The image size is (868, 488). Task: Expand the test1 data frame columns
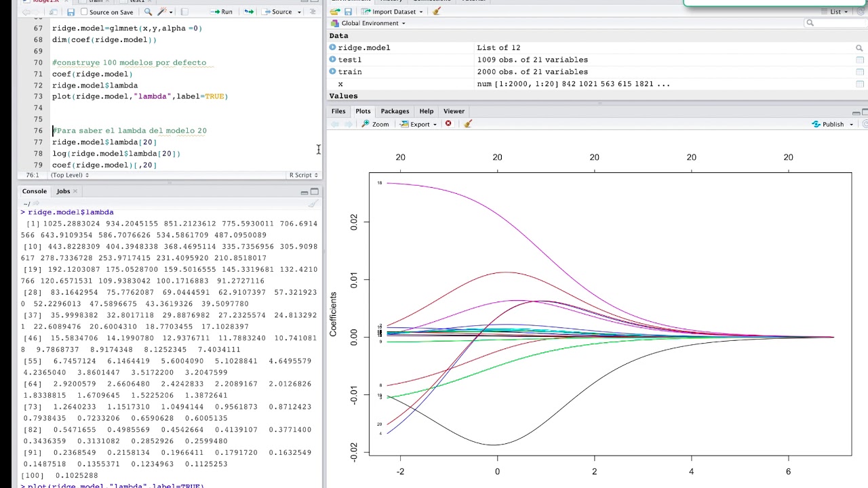[333, 60]
